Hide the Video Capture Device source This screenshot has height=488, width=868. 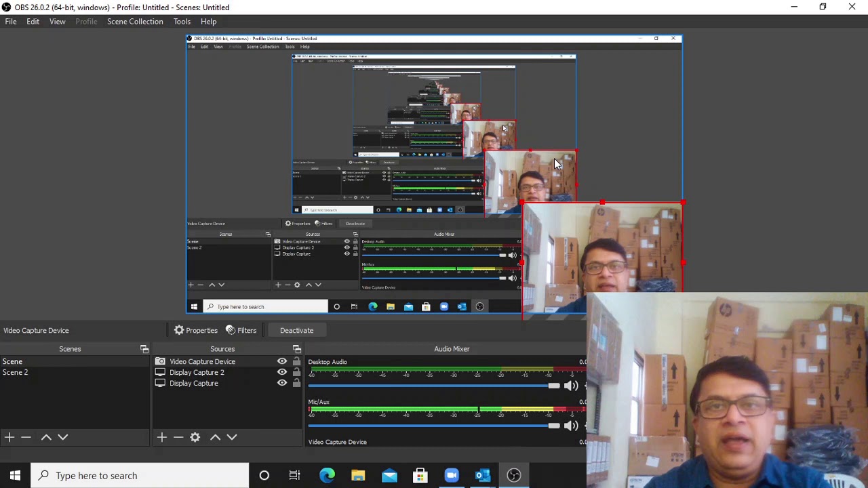tap(282, 361)
